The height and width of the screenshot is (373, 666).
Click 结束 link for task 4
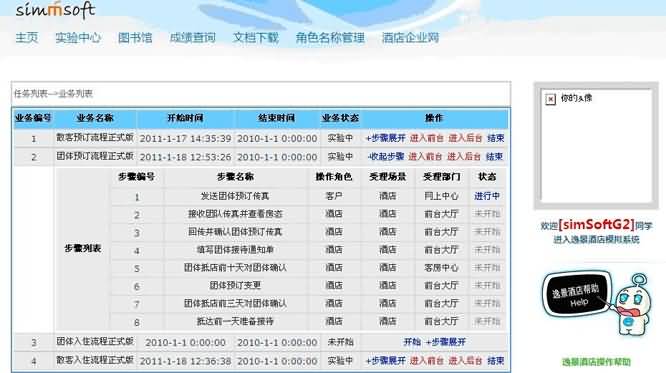pos(495,361)
